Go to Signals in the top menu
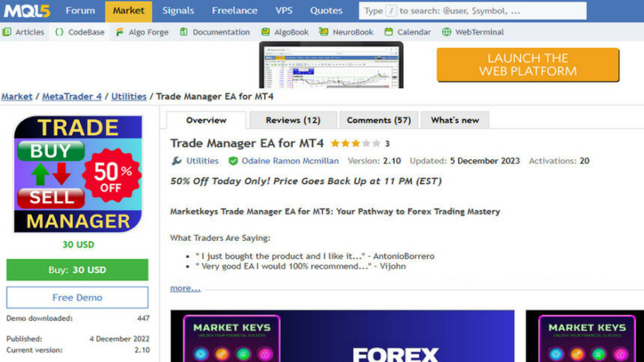Screen dimensions: 644x362 coord(178,11)
